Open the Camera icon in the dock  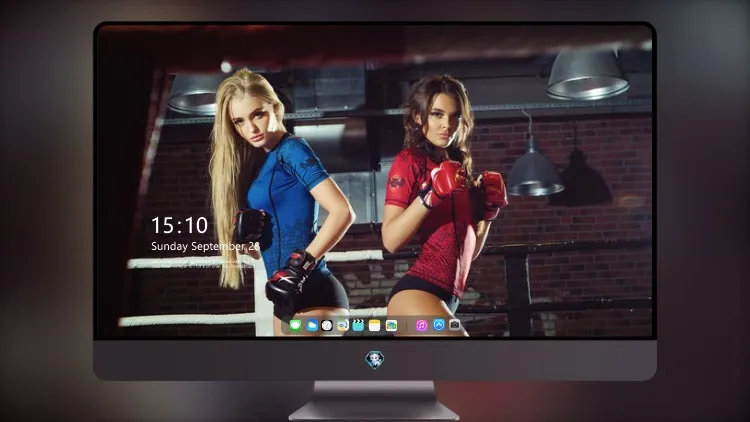[x=454, y=325]
